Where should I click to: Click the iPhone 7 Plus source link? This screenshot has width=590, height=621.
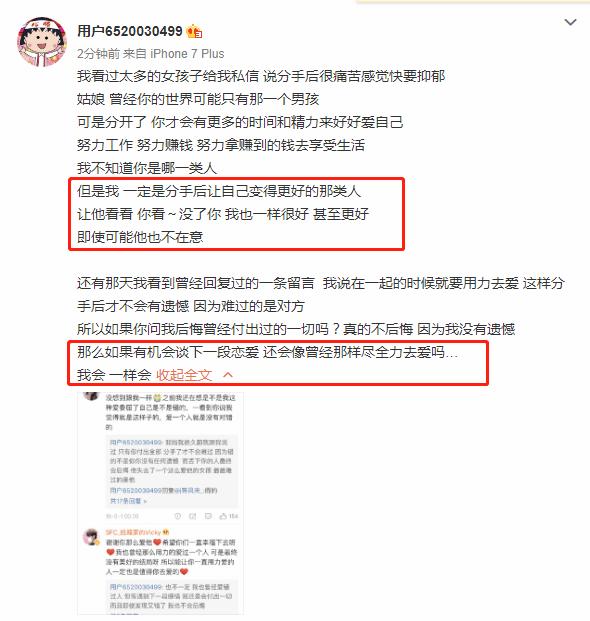(187, 53)
